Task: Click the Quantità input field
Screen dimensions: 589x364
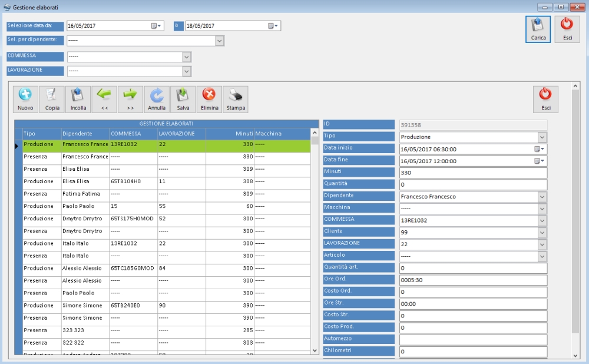Action: (473, 185)
